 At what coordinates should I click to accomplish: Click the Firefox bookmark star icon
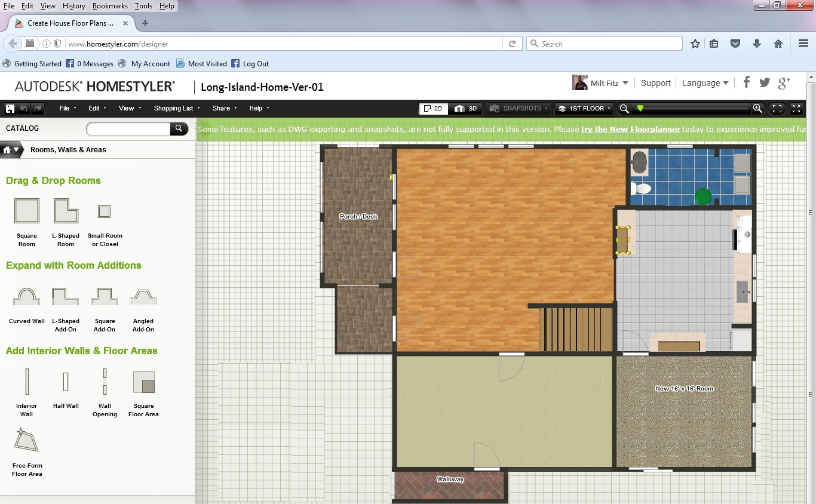[695, 44]
